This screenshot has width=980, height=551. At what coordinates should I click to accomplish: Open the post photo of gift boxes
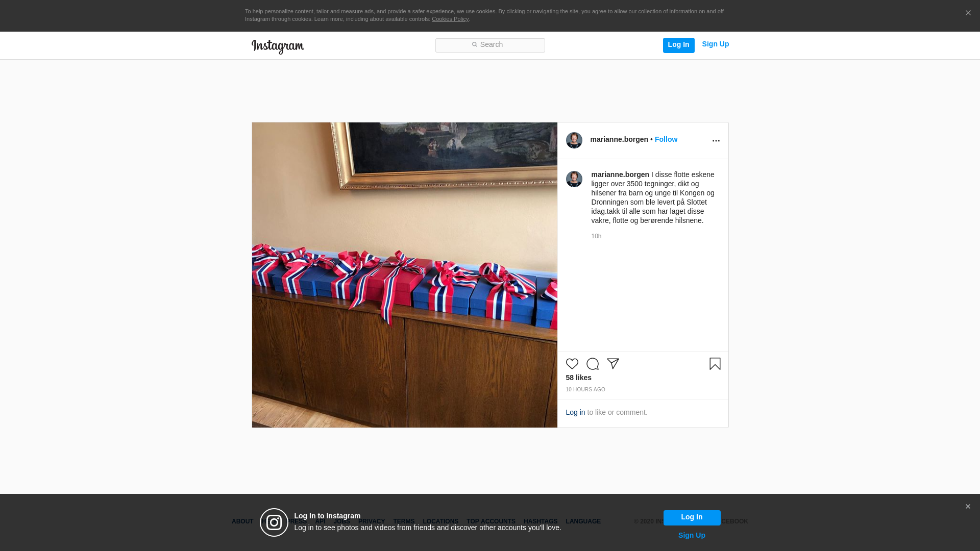[404, 275]
